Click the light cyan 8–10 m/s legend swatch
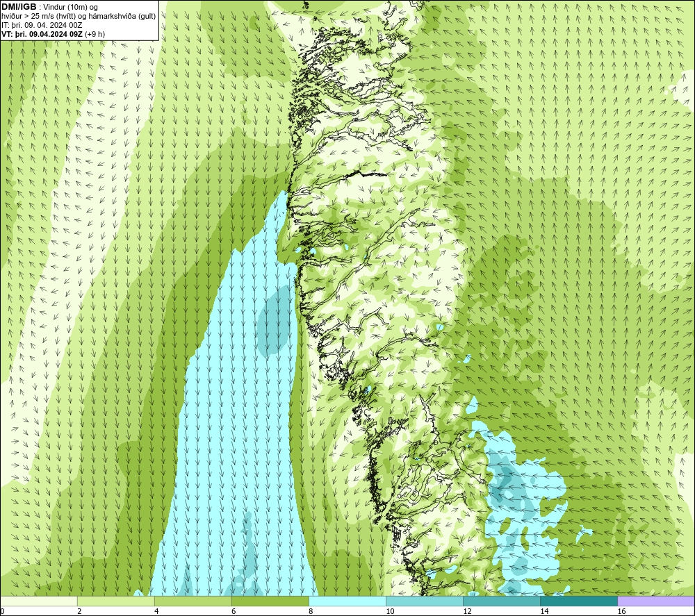 pyautogui.click(x=347, y=601)
